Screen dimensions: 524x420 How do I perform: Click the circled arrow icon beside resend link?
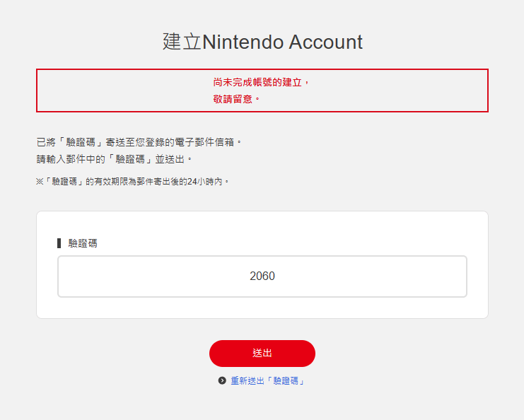(222, 380)
